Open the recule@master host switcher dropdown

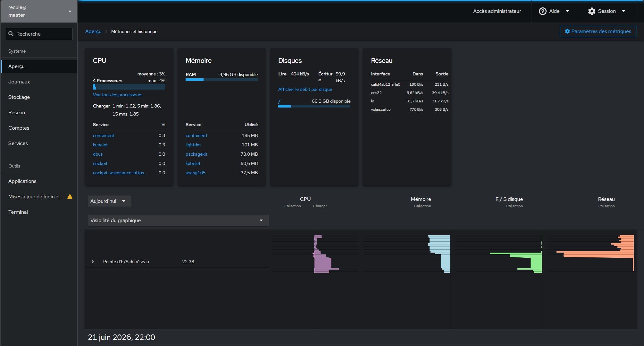(39, 11)
